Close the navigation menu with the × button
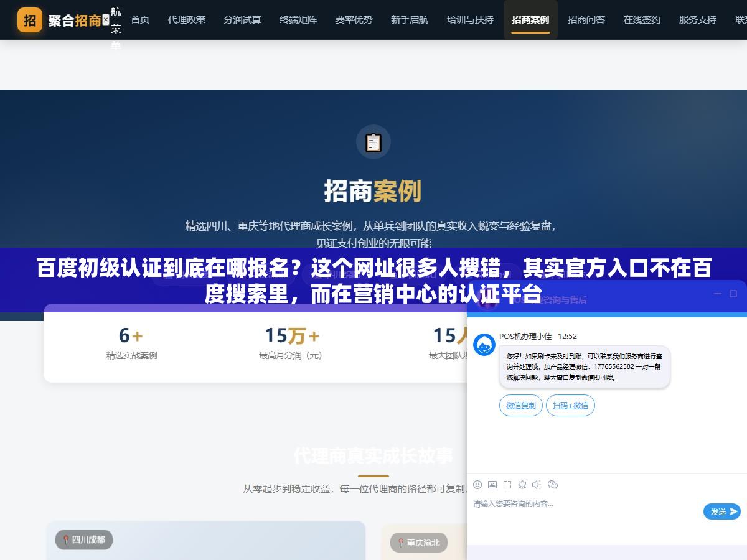This screenshot has height=560, width=747. coord(105,20)
